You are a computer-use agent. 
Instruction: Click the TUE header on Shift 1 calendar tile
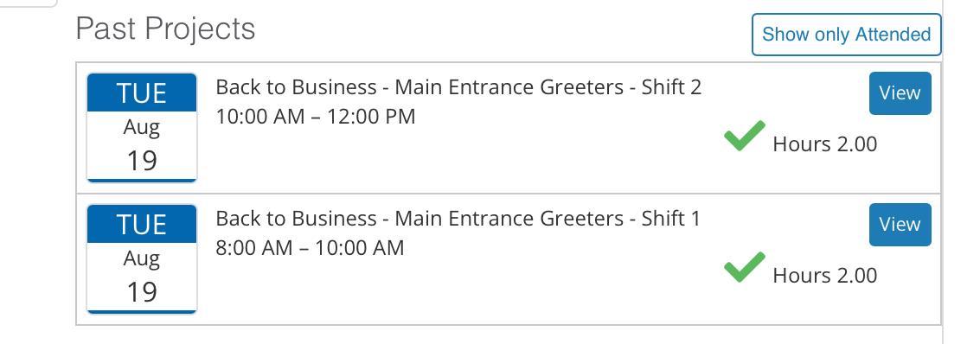[x=142, y=224]
